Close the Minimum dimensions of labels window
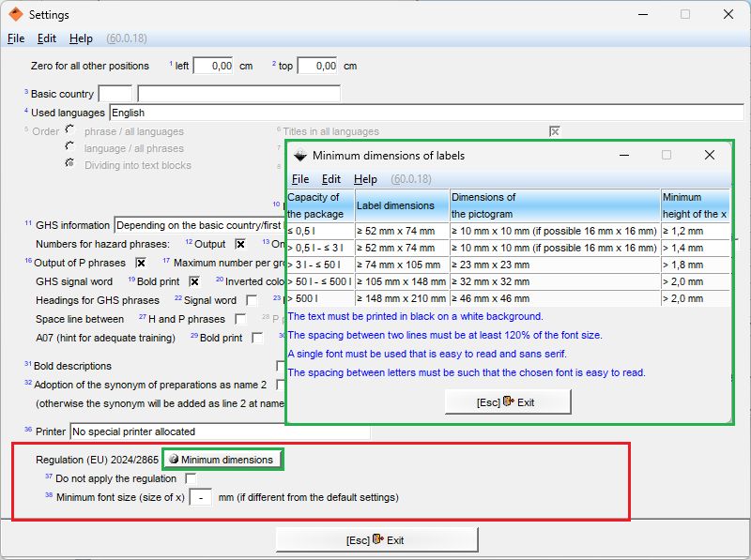Screen dimensions: 751x560 (x=710, y=155)
